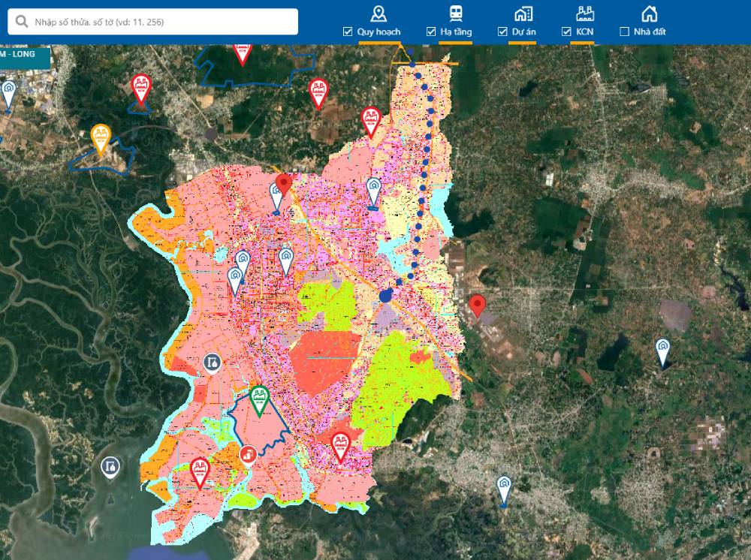The image size is (751, 560).
Task: Turn off the KCN layer checkbox
Action: 567,32
